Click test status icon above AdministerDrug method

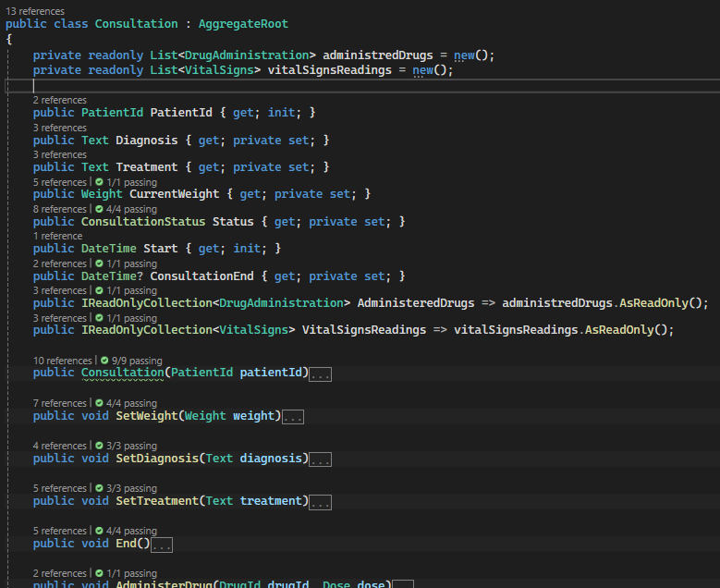coord(99,573)
